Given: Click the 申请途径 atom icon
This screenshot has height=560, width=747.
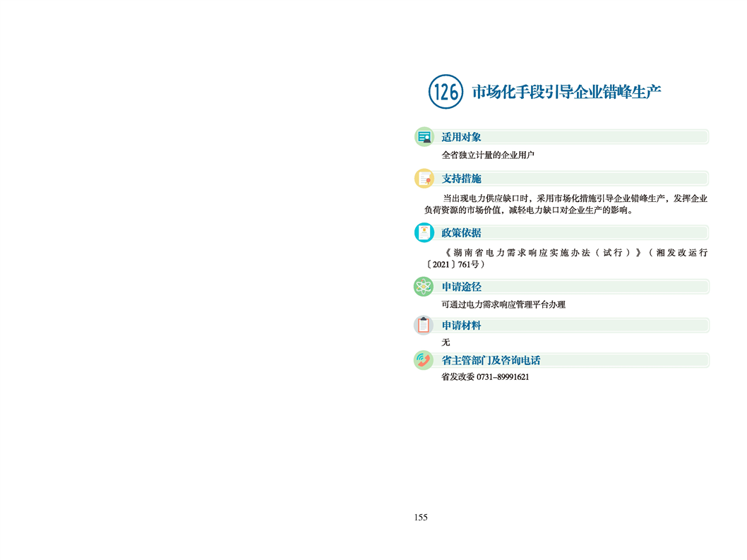Looking at the screenshot, I should [x=424, y=287].
